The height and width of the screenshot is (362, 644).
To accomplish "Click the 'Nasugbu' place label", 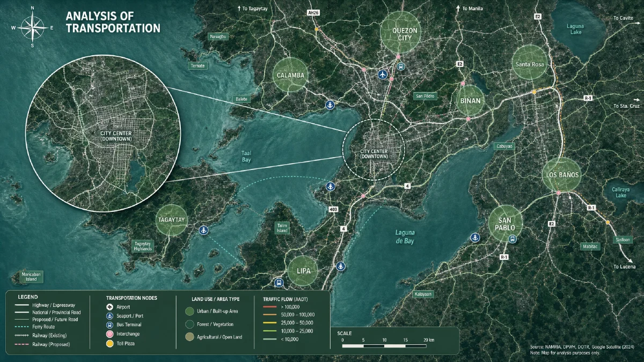I will [x=218, y=36].
